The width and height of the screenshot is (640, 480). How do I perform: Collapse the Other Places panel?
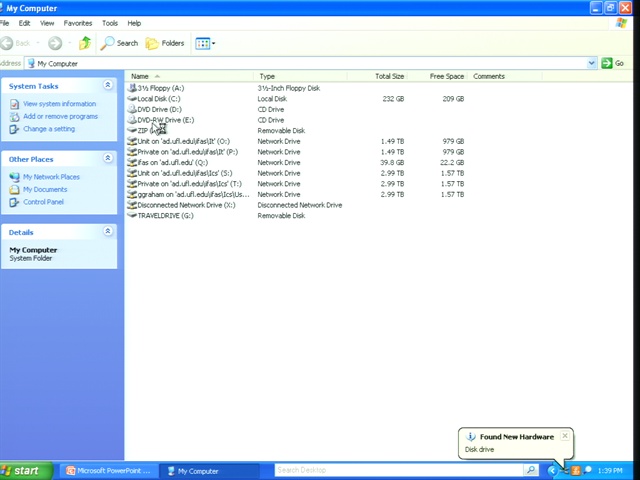pyautogui.click(x=108, y=158)
